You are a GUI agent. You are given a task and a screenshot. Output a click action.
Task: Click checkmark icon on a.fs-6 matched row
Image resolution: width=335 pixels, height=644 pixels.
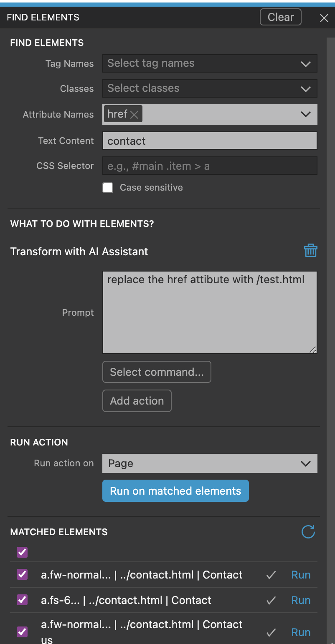[x=271, y=601]
